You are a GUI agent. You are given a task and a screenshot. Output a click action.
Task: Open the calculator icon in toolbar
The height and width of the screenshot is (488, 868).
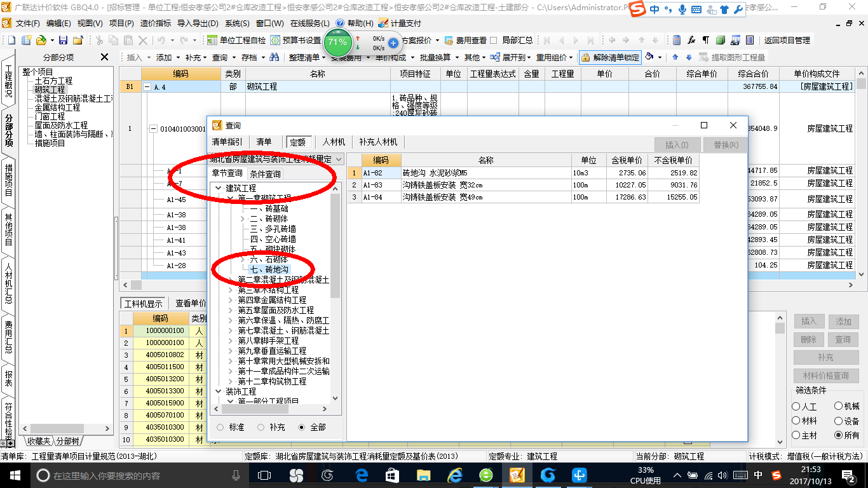click(677, 40)
